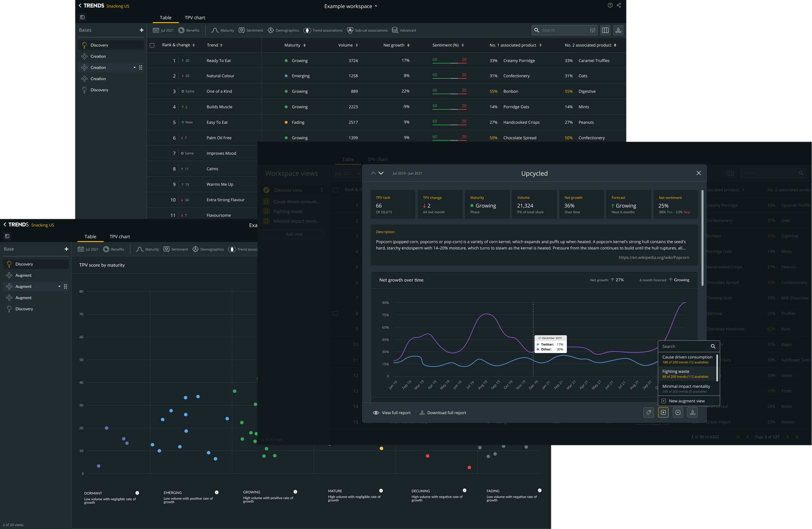812x529 pixels.
Task: Select the Table tab in table window
Action: [x=165, y=18]
